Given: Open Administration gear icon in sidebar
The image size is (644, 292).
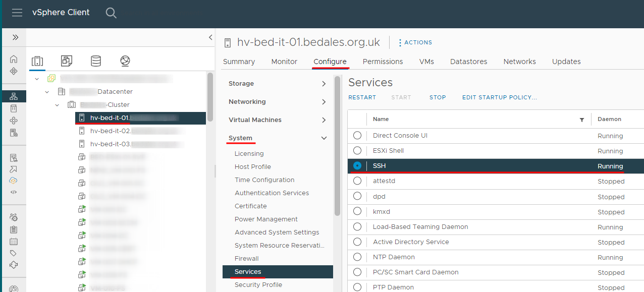Looking at the screenshot, I should 14,217.
